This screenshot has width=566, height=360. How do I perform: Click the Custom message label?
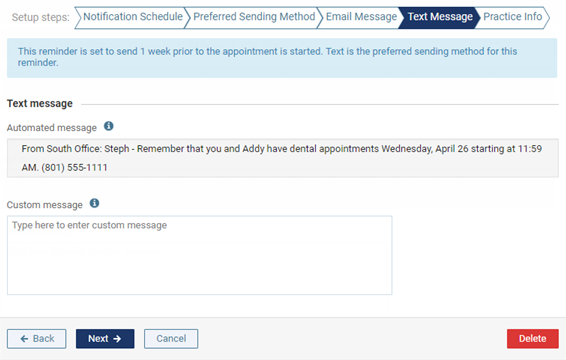tap(44, 205)
